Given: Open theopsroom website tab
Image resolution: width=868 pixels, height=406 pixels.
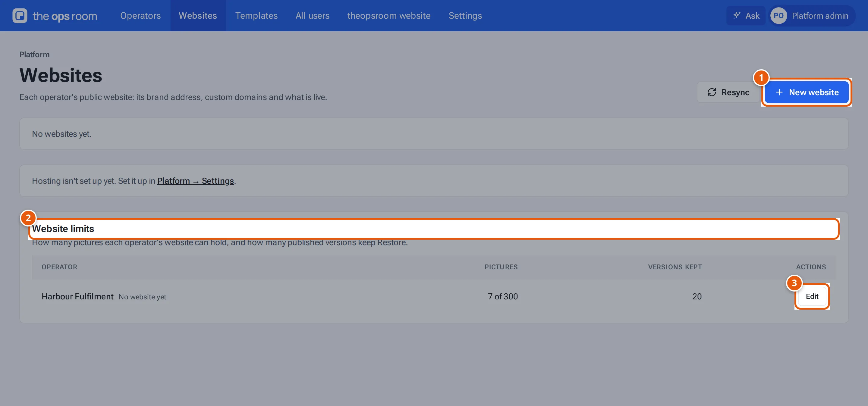Looking at the screenshot, I should 389,15.
